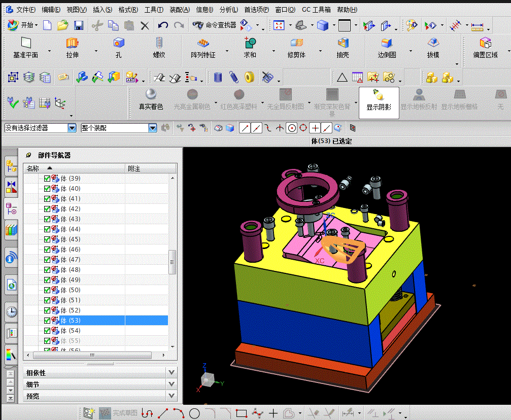Select the 孔 hole tool

119,48
